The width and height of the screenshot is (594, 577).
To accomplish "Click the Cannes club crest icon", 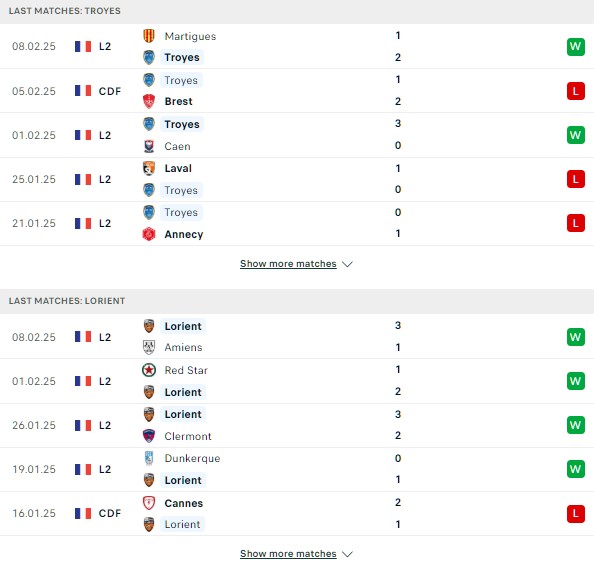I will (x=149, y=503).
